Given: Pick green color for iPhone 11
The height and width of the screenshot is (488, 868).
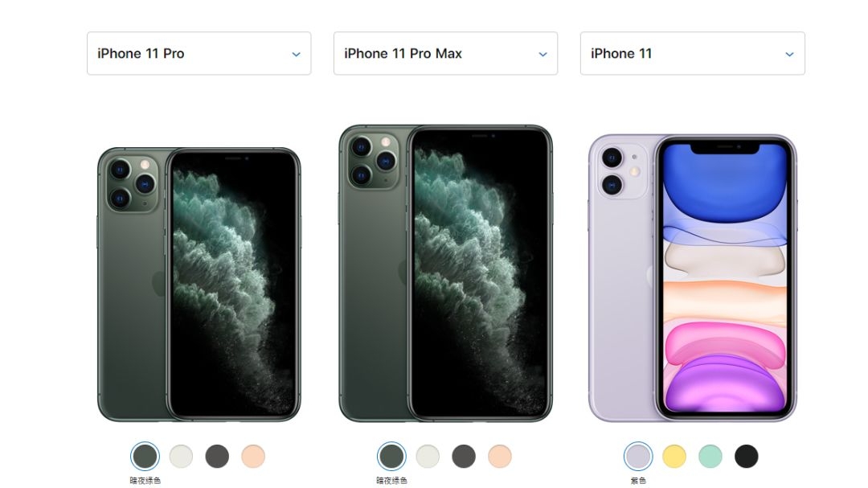Looking at the screenshot, I should 710,457.
